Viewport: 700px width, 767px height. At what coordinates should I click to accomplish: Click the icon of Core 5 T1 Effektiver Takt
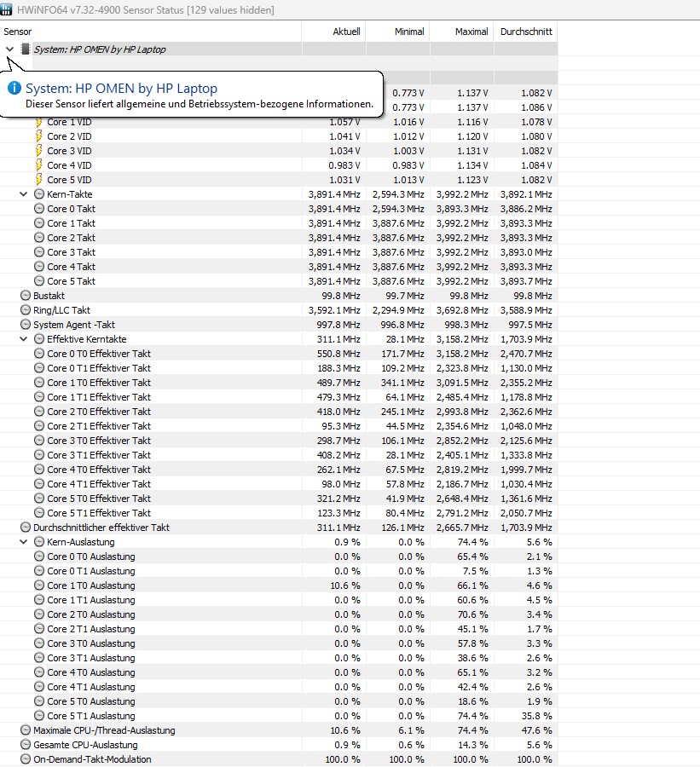(x=39, y=513)
